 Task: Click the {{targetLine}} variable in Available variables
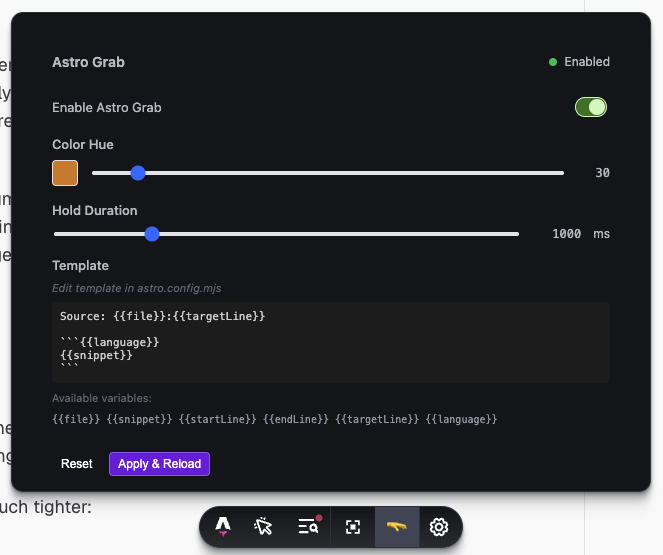(x=377, y=419)
